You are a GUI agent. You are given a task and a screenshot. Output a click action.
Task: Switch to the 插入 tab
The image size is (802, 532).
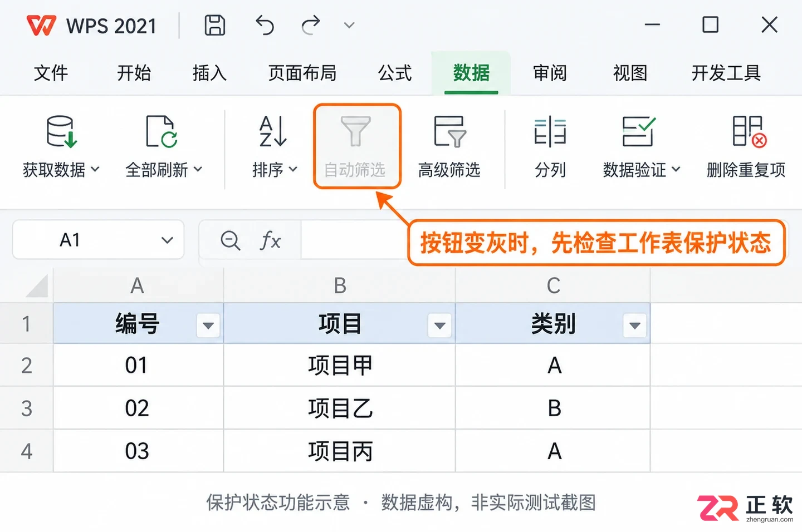pos(209,73)
